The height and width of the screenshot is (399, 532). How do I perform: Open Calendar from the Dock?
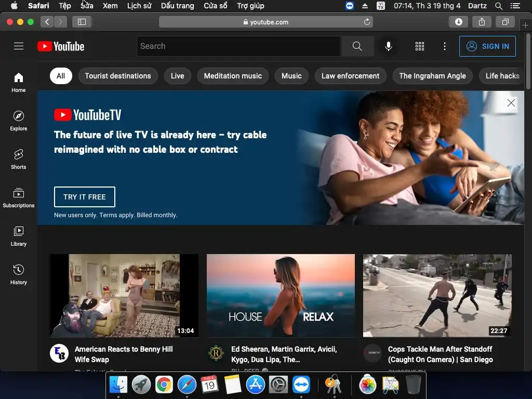209,385
